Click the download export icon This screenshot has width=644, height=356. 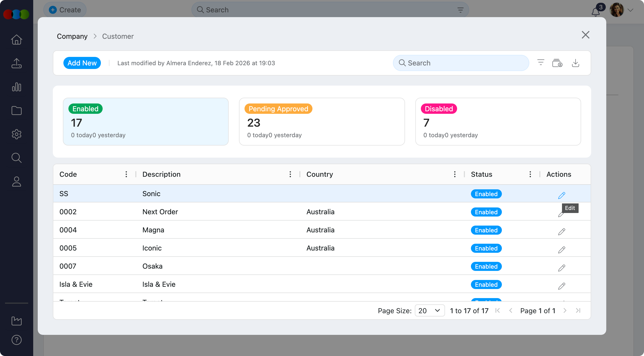575,63
